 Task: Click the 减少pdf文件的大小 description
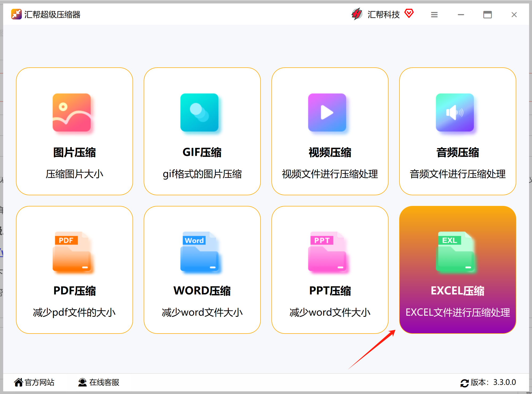tap(75, 312)
